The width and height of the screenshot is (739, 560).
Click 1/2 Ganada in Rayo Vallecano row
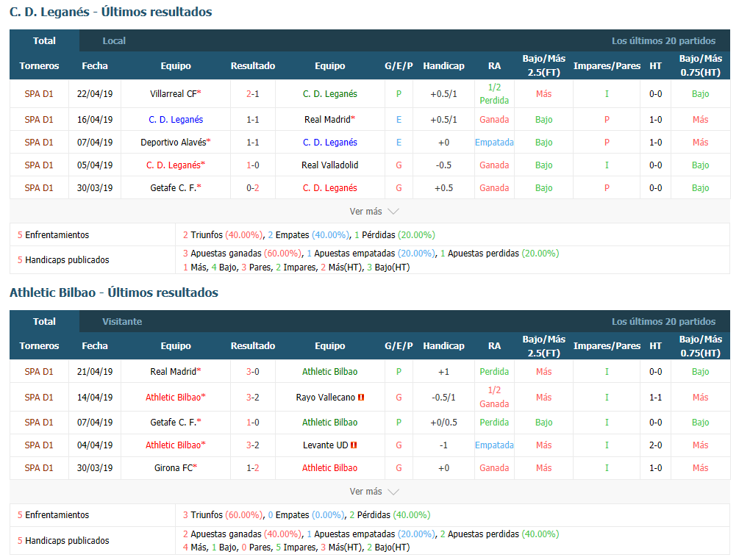click(x=494, y=397)
